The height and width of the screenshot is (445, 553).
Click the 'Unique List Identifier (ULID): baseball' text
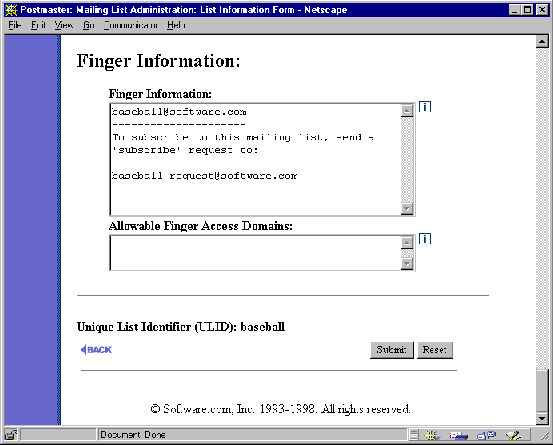[x=181, y=327]
